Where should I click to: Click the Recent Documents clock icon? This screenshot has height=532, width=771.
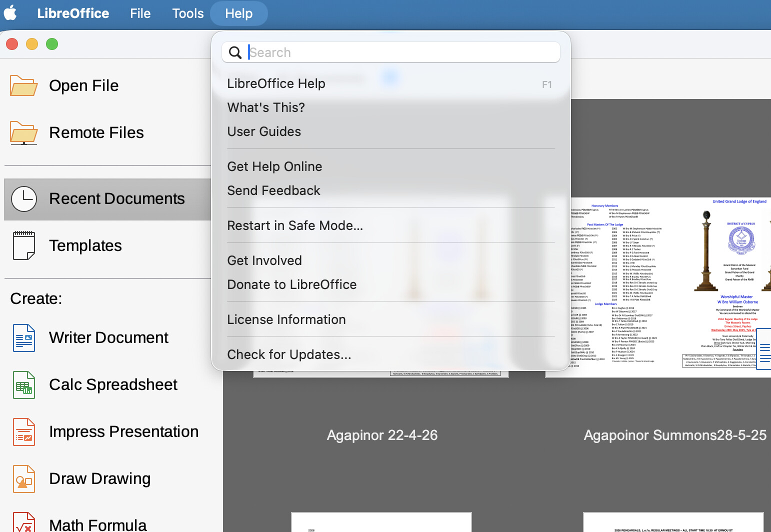23,199
